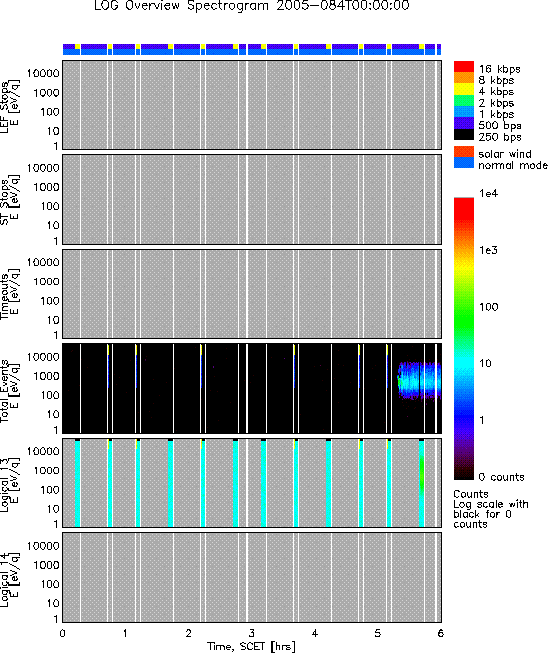Screen dimensions: 548x653
Task: Pick the black 250 bps legend swatch
Action: (x=464, y=135)
